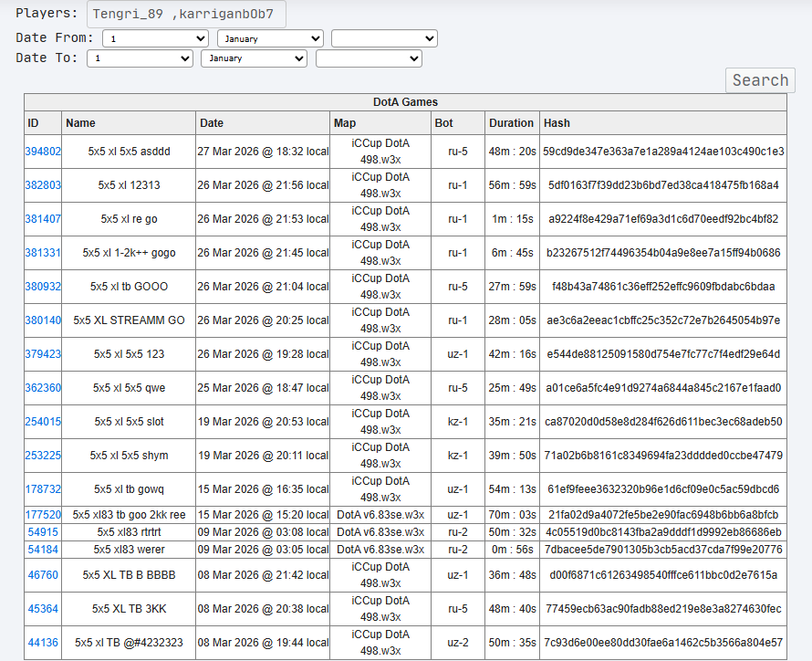Open game ID 362360

pos(43,388)
